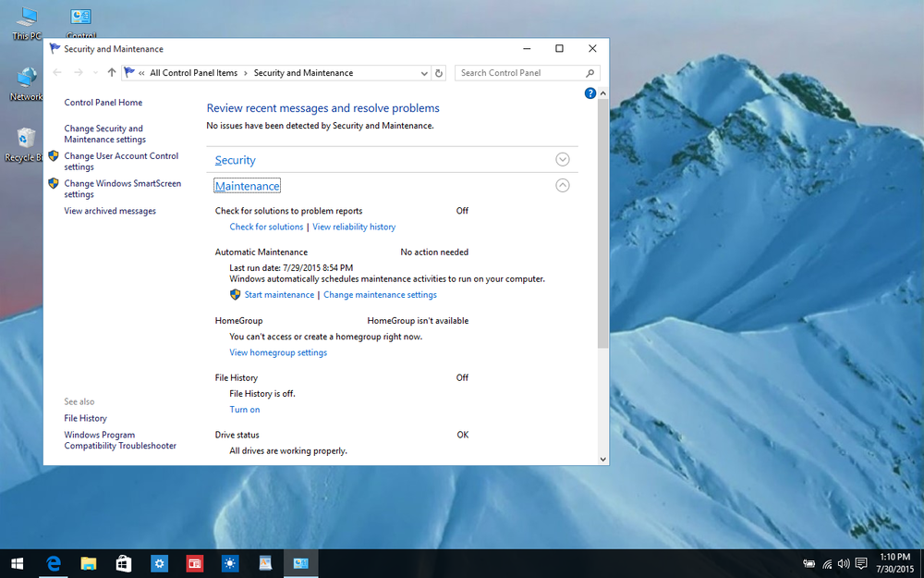Click the vertical scrollbar thumb

tap(602, 224)
